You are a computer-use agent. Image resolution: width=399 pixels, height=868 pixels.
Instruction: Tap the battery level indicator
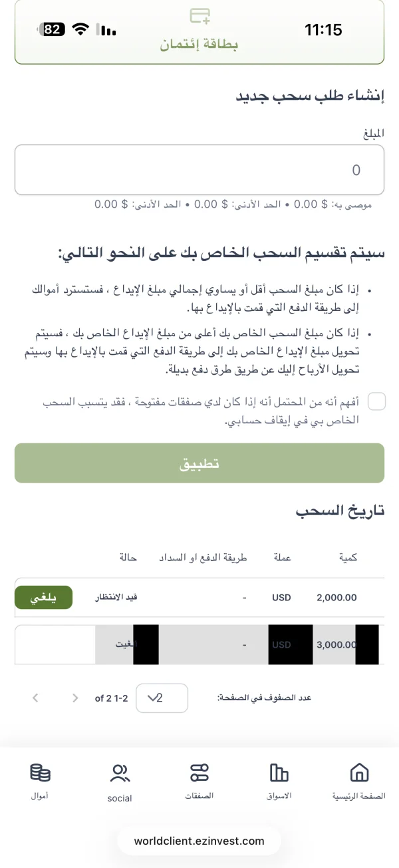pos(53,29)
